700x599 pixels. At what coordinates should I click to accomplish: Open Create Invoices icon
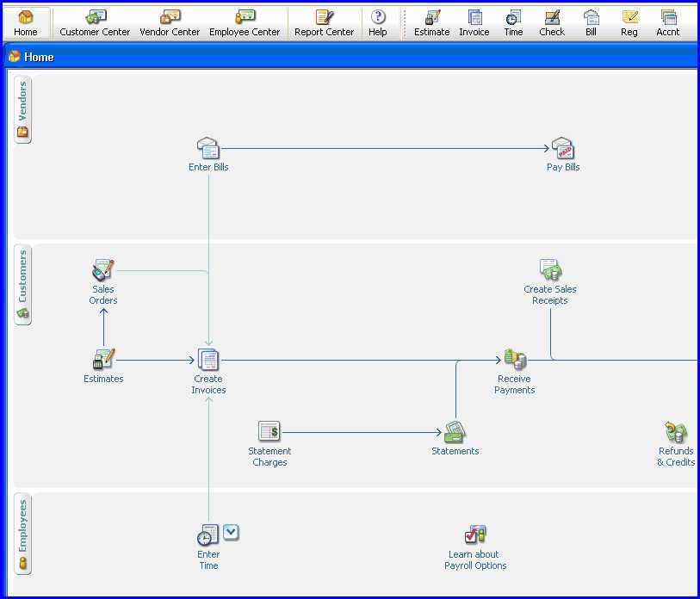(208, 360)
